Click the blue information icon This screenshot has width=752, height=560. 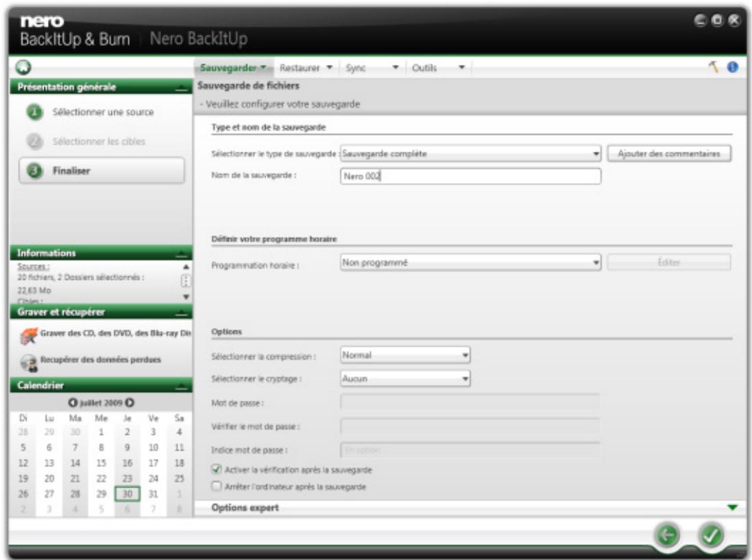(x=732, y=67)
